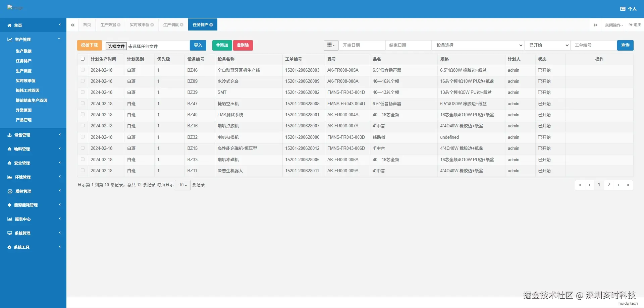
Task: Click the 工单编号 input field
Action: pos(594,45)
